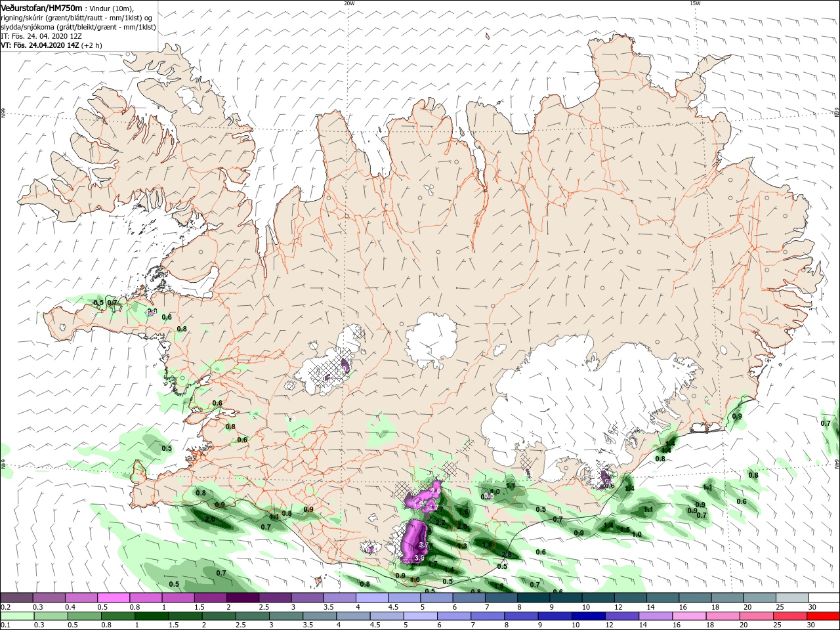Click the 'IT: Fös. 24. 04. 2020 12Z' line
Viewport: 840px width, 630px height.
click(x=42, y=36)
